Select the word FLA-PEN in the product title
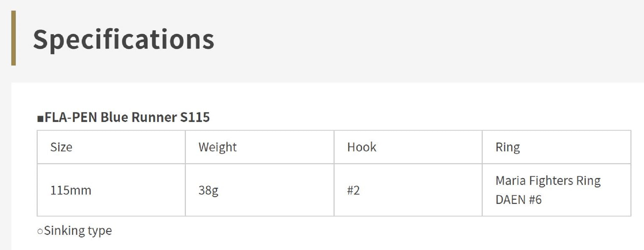 click(x=71, y=117)
